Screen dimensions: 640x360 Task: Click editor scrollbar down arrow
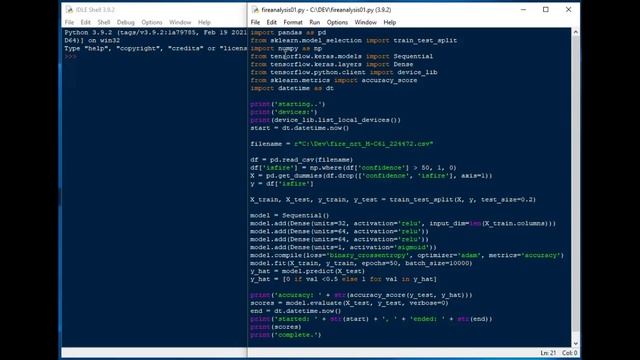(x=576, y=343)
